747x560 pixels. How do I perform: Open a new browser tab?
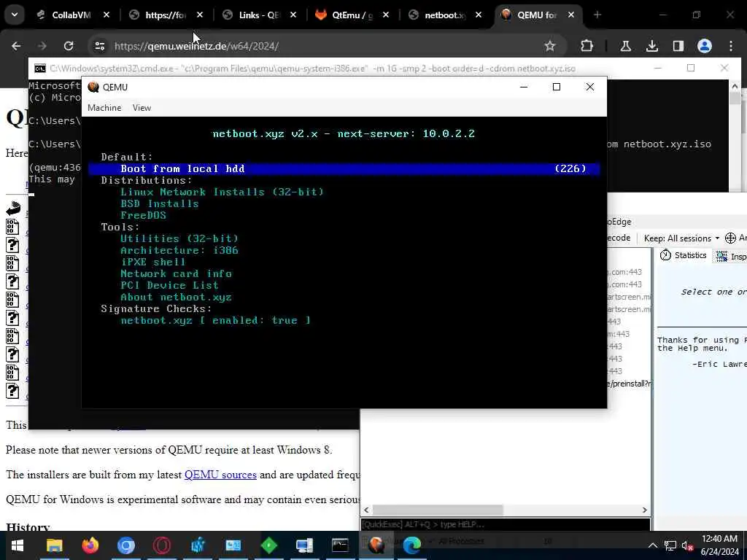597,15
